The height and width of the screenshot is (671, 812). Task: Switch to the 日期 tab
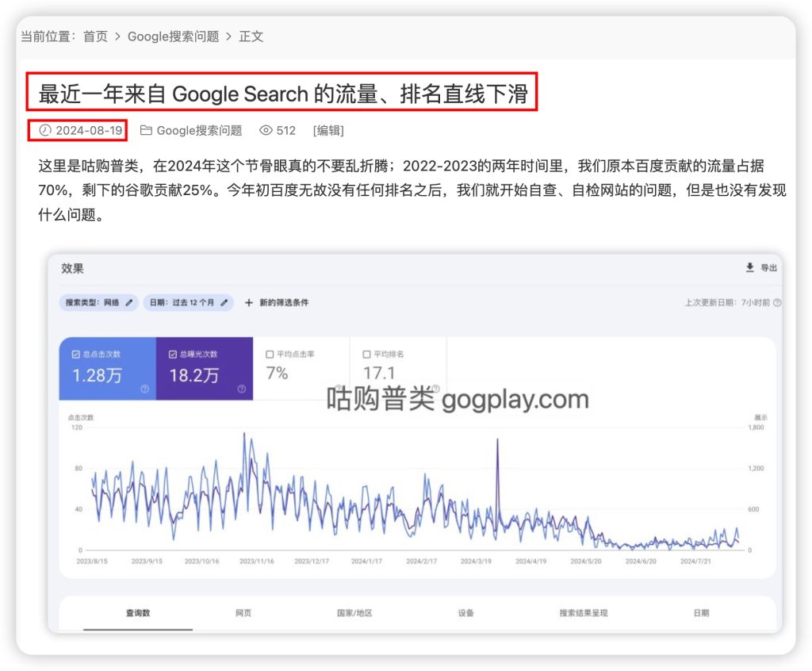click(x=701, y=613)
